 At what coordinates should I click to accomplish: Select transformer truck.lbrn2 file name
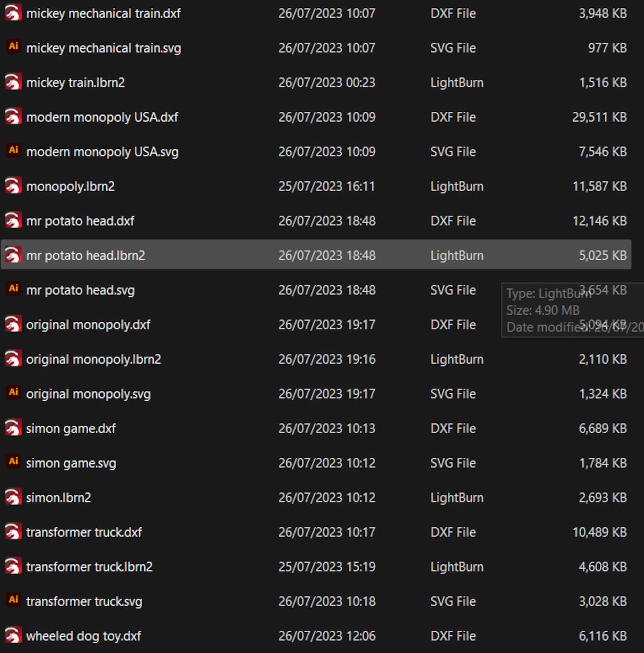point(89,567)
